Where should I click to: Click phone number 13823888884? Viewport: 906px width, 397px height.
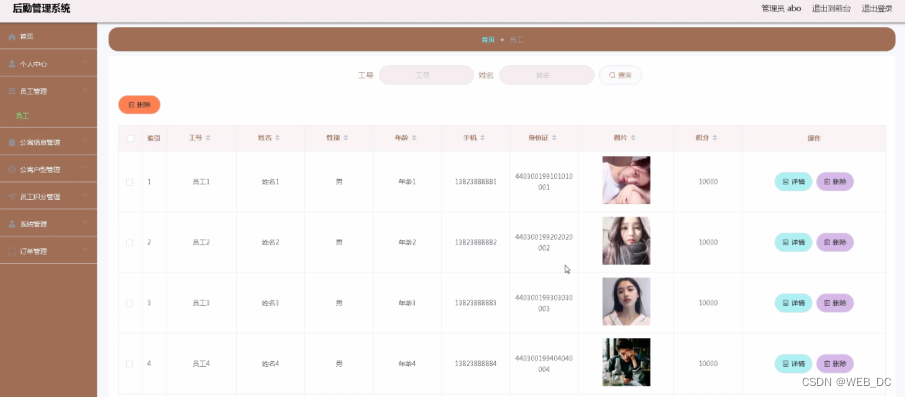[476, 363]
